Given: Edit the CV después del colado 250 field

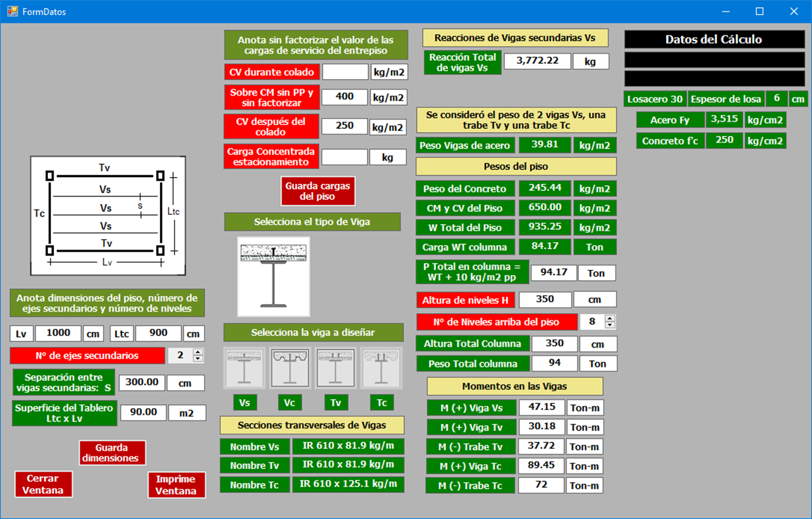Looking at the screenshot, I should [x=345, y=126].
